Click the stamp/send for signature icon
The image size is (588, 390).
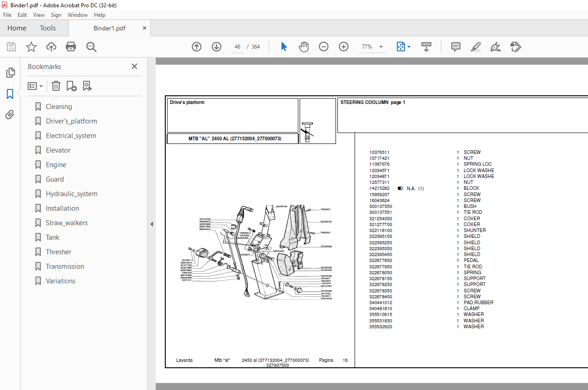click(515, 47)
